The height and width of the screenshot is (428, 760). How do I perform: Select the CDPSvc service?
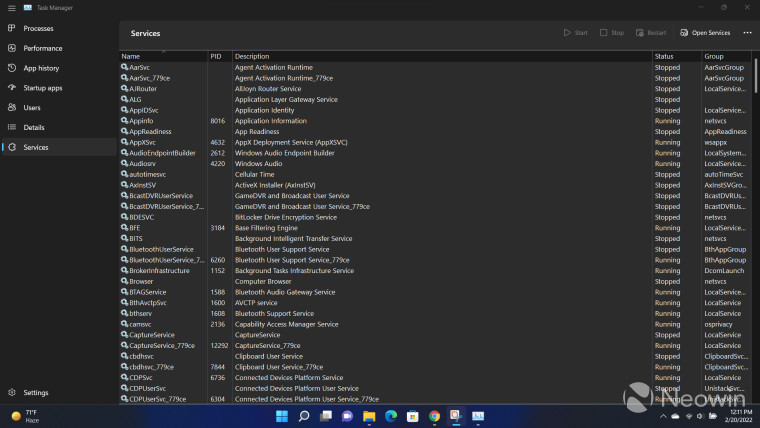[141, 378]
